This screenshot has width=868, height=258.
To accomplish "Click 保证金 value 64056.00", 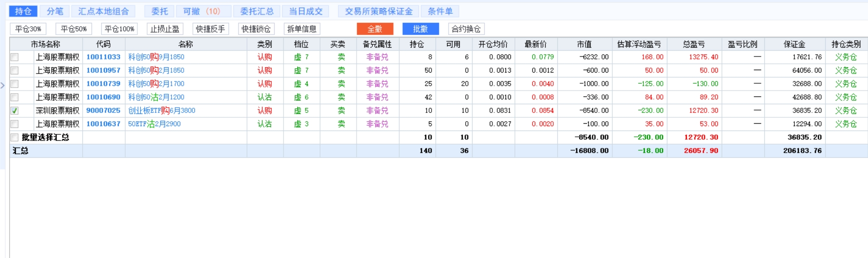I will tap(807, 71).
